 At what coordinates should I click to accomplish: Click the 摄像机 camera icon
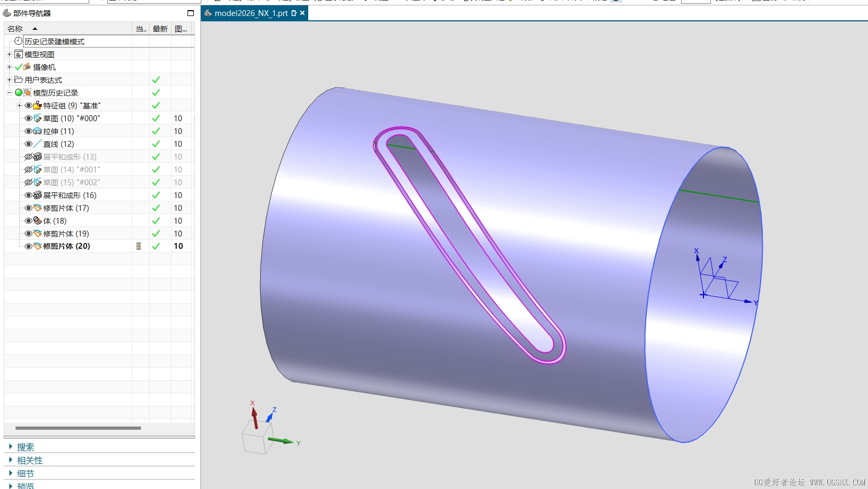[x=27, y=67]
